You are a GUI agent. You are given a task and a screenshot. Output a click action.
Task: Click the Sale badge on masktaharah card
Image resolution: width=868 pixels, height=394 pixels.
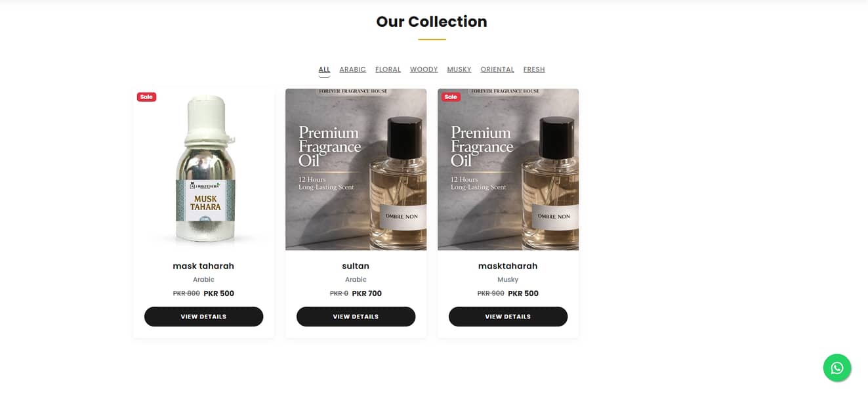pyautogui.click(x=451, y=97)
